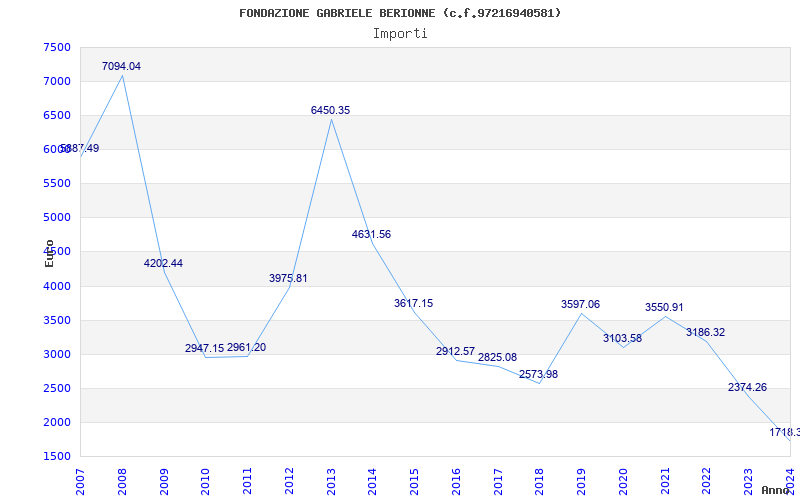
Task: Click the Importi subtitle
Action: pos(400,34)
